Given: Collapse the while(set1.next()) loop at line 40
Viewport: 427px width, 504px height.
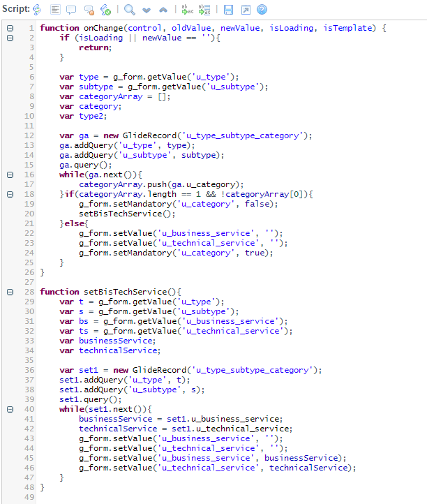Looking at the screenshot, I should pyautogui.click(x=10, y=410).
